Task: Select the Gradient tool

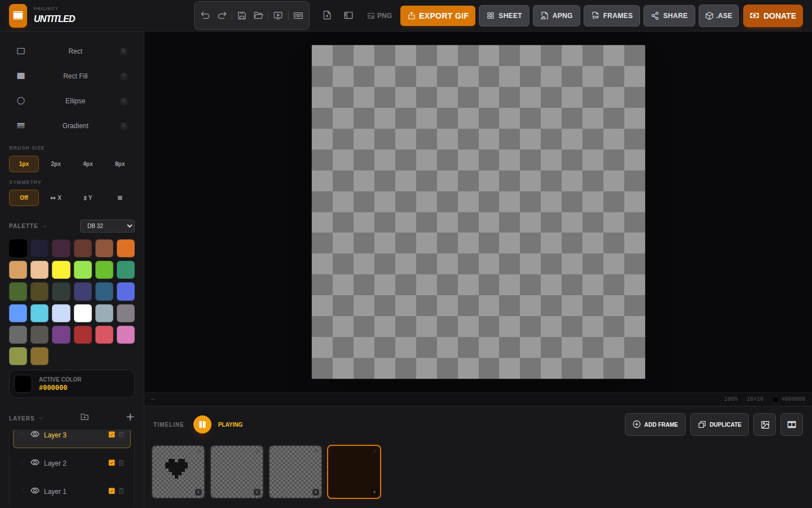Action: 72,126
